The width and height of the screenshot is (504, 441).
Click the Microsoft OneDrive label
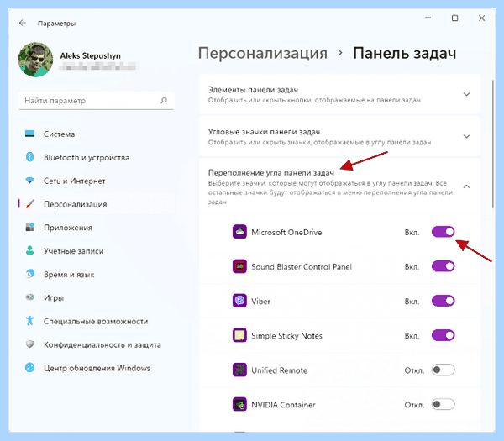tap(286, 232)
